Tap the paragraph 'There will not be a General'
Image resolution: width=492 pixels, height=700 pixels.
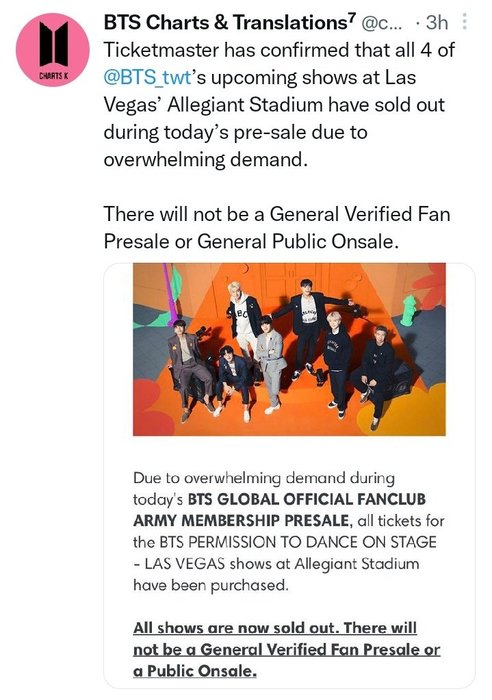click(277, 228)
